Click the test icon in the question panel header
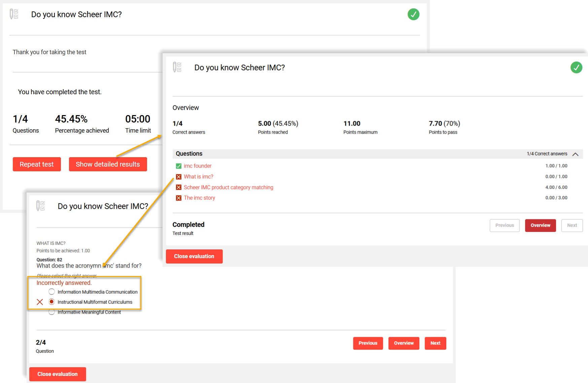The height and width of the screenshot is (383, 588). 40,206
